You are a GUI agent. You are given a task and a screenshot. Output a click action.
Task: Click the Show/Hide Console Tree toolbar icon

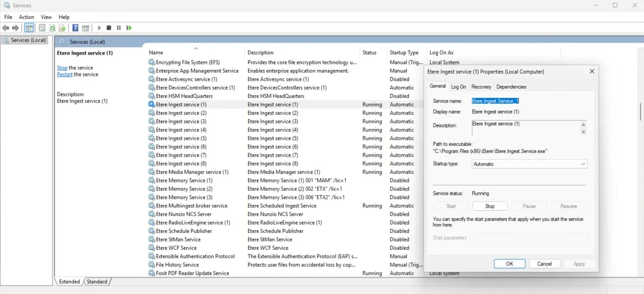pos(29,28)
